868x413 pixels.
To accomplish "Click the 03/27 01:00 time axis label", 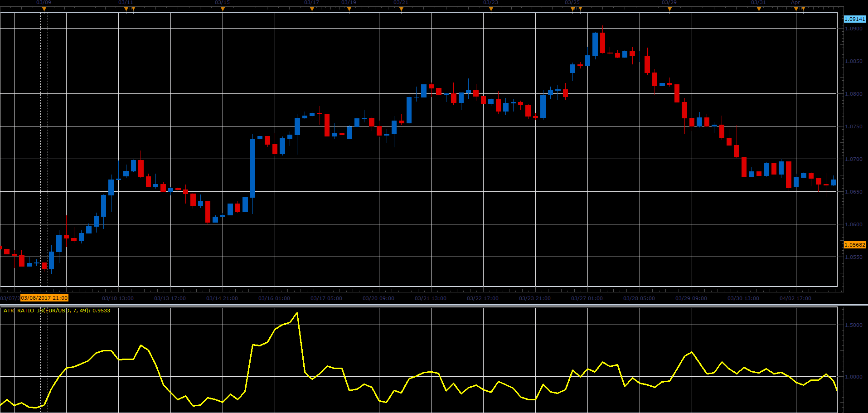I will (x=587, y=298).
